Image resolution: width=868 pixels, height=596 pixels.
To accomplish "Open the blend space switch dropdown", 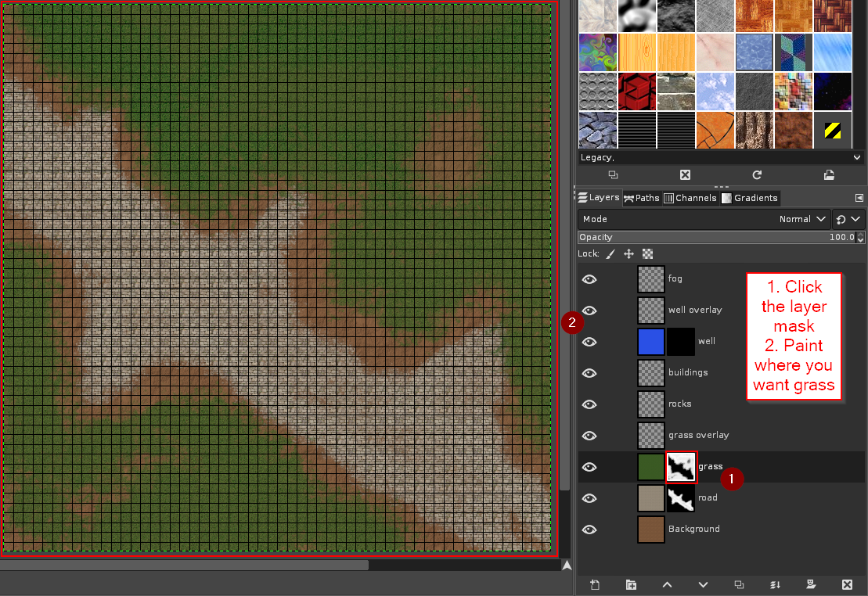I will pos(848,219).
